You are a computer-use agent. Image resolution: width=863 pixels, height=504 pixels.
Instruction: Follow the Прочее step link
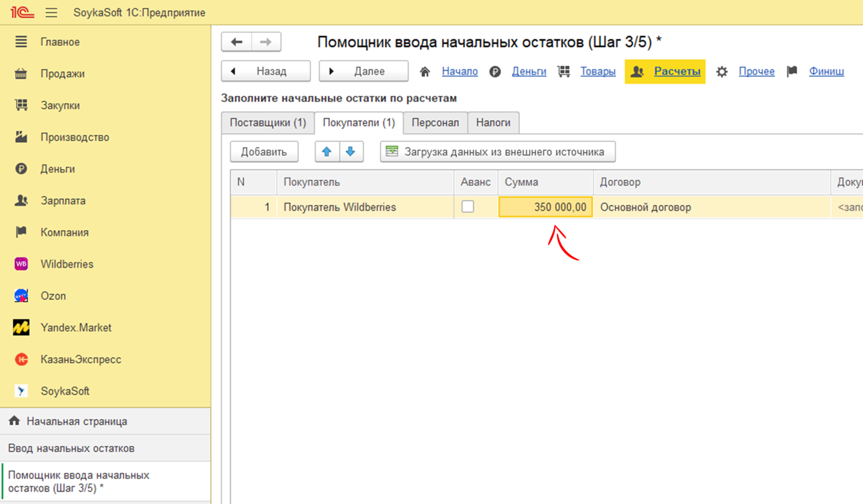click(757, 71)
